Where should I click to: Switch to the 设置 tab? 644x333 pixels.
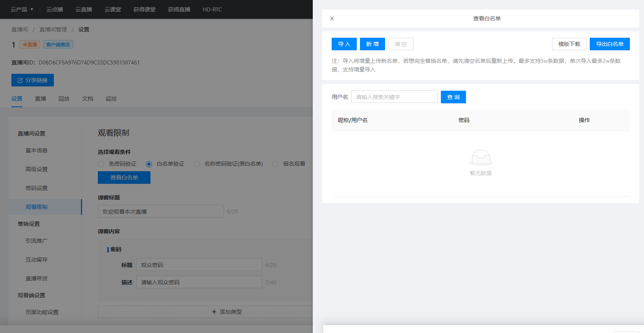(17, 99)
